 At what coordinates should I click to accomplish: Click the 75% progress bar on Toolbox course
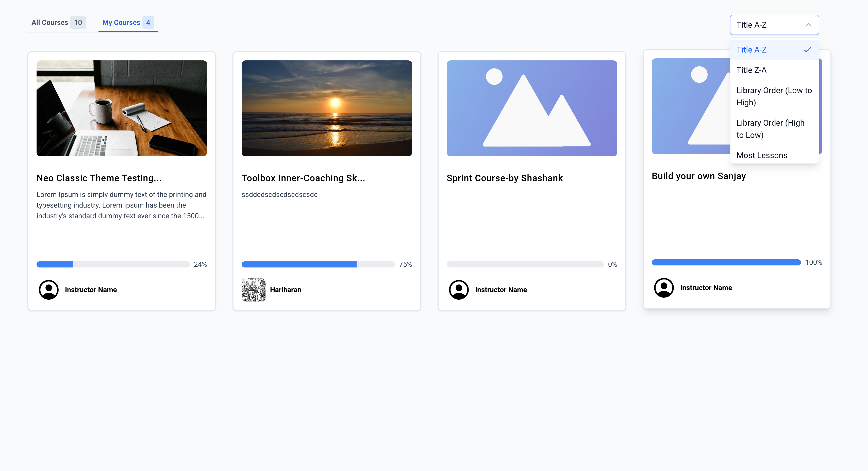pyautogui.click(x=318, y=264)
